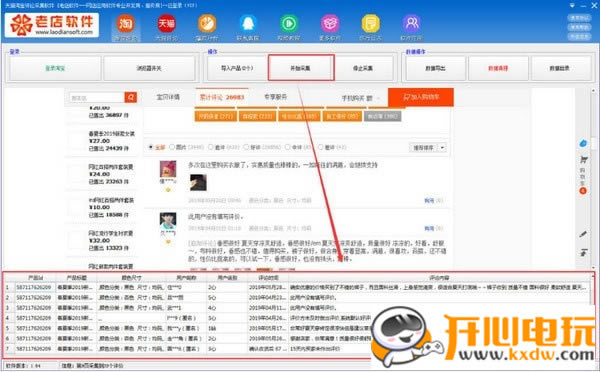Click the red 数据清理 button
Image resolution: width=600 pixels, height=372 pixels.
[x=498, y=68]
